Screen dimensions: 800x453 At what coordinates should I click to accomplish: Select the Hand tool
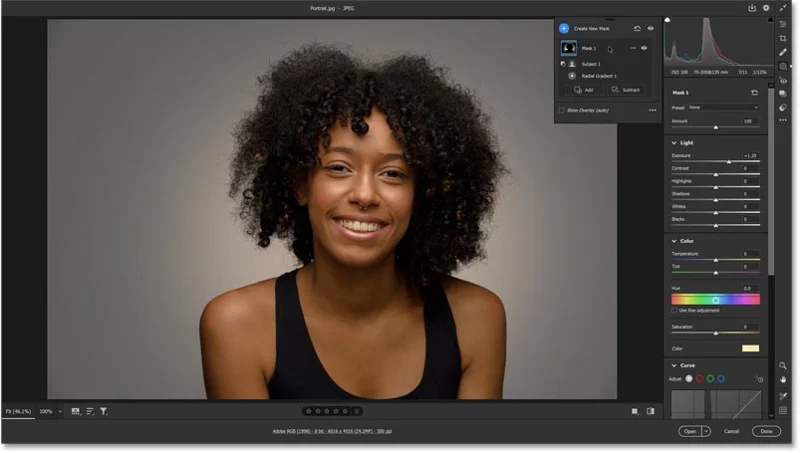coord(783,380)
